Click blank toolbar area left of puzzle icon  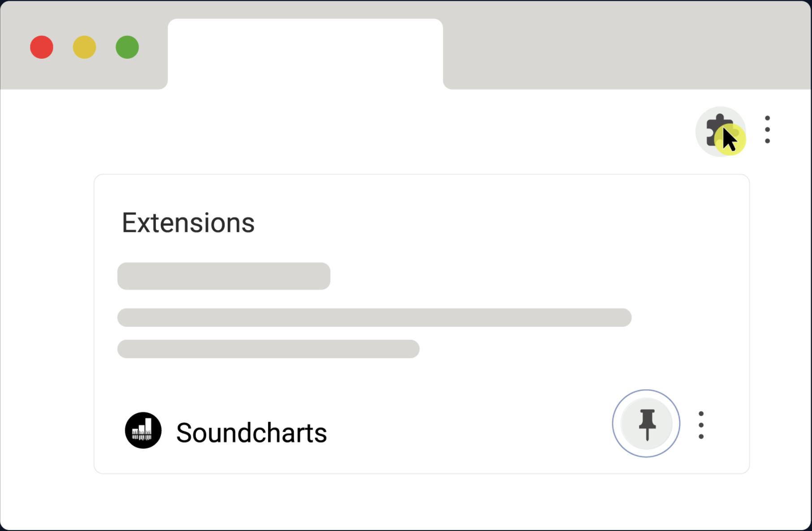(x=448, y=131)
